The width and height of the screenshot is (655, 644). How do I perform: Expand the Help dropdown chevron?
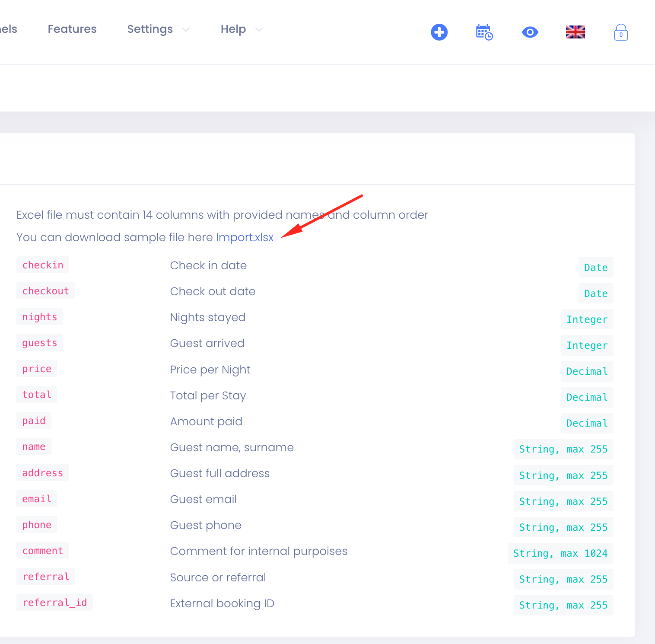[259, 29]
